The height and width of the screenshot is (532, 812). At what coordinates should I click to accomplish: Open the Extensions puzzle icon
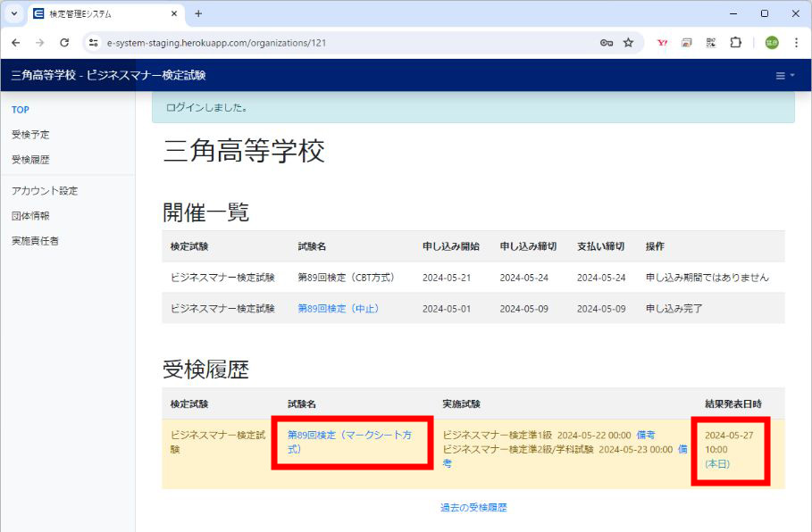pos(735,43)
